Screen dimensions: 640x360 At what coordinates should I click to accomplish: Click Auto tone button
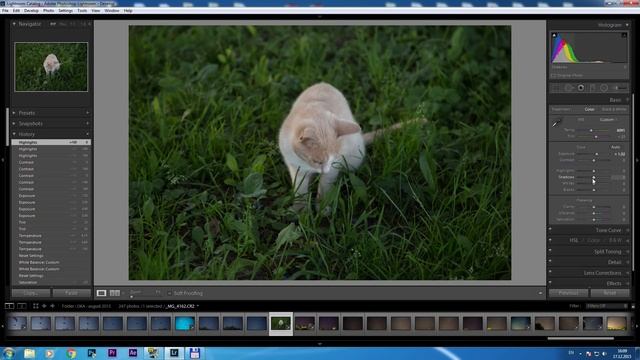(x=616, y=147)
